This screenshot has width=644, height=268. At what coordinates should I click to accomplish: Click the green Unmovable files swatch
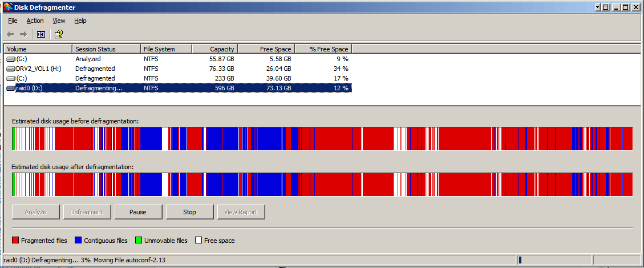click(x=139, y=241)
